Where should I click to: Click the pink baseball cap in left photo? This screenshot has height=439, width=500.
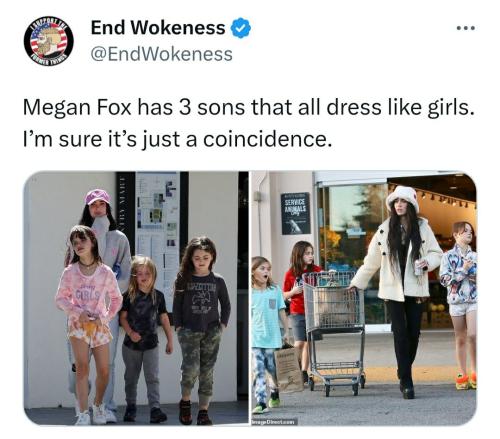point(97,196)
